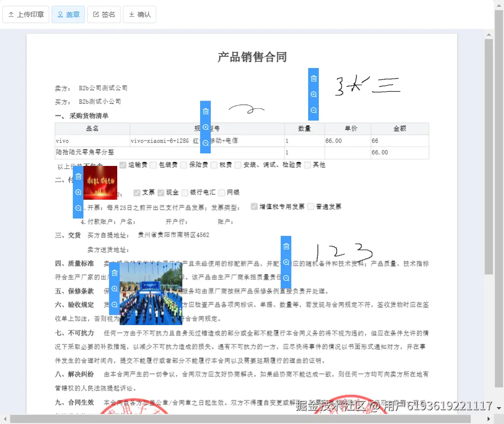The width and height of the screenshot is (504, 424).
Task: Click the outer page scrollbar thumb
Action: click(499, 199)
